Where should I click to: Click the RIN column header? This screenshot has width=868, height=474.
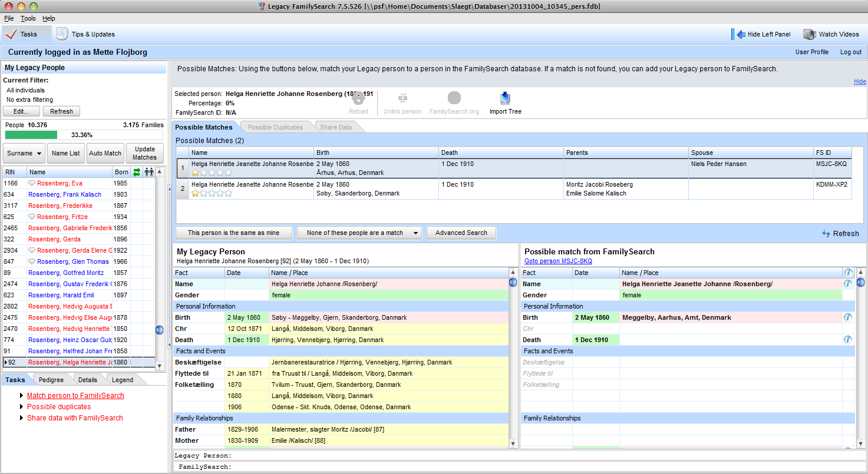click(15, 172)
